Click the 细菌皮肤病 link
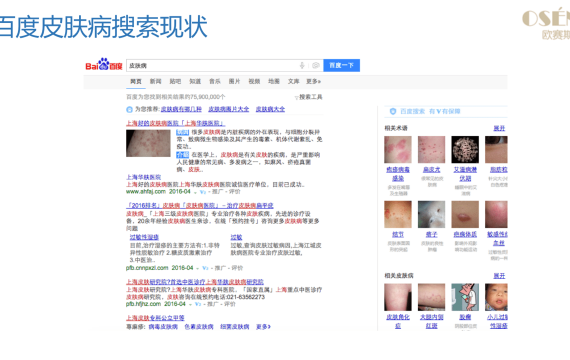Image resolution: width=570 pixels, height=360 pixels. pyautogui.click(x=235, y=327)
